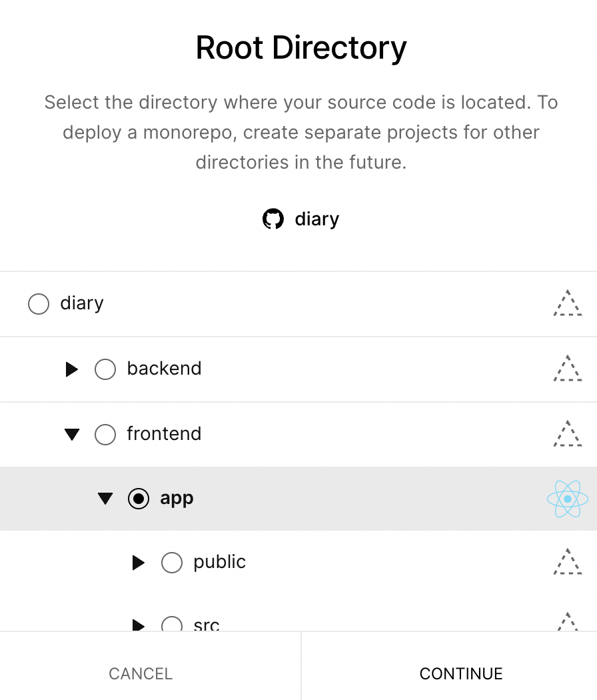Click the src folder label
The height and width of the screenshot is (700, 597).
[x=207, y=624]
